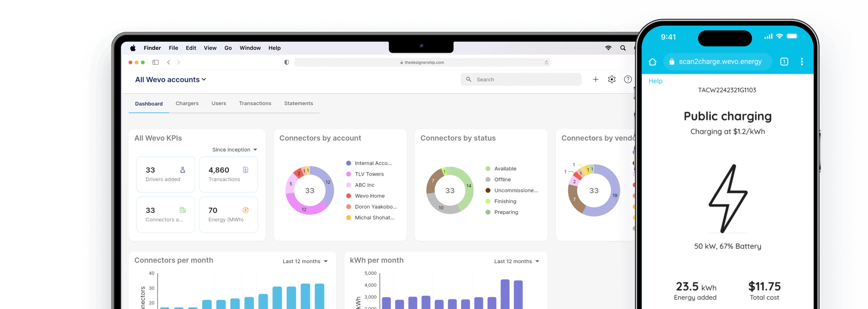This screenshot has width=868, height=309.
Task: Click the Connectors by status donut chart
Action: [x=450, y=190]
